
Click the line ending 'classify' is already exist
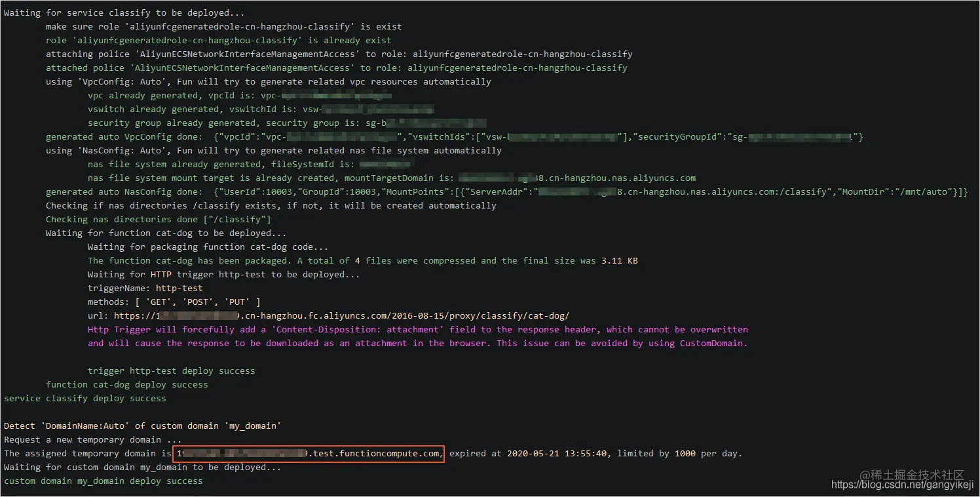click(x=219, y=41)
